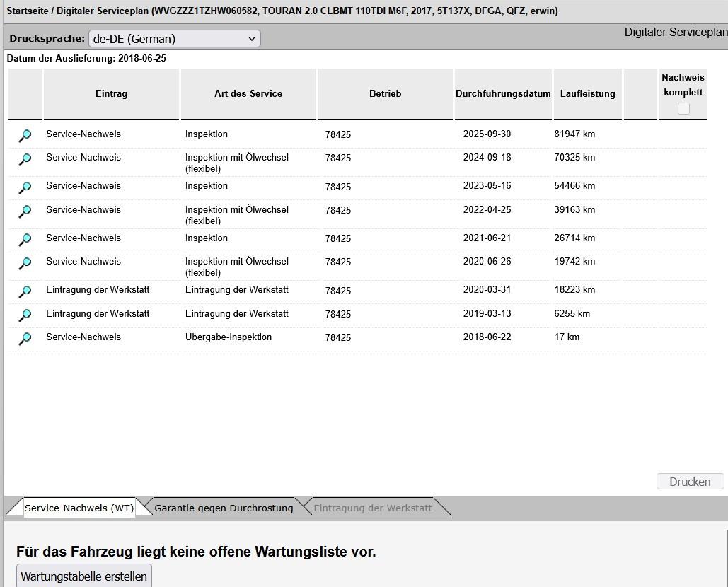Select mileage cell 6255 km
The width and height of the screenshot is (728, 587).
[572, 314]
